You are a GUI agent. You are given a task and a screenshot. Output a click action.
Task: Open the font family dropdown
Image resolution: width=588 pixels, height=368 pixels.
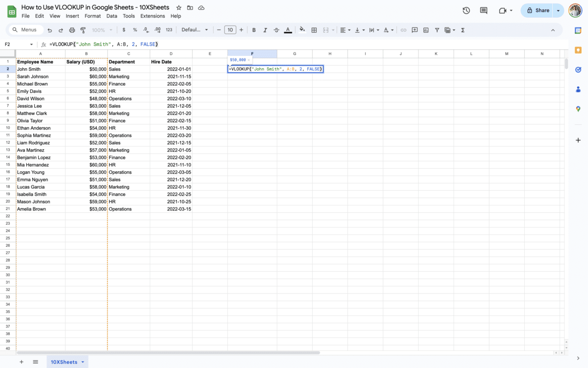(195, 30)
